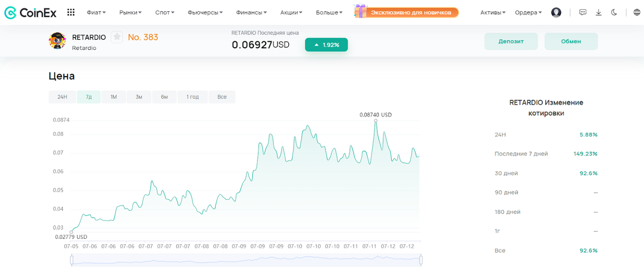
Task: Expand the Рынки dropdown menu
Action: tap(130, 12)
